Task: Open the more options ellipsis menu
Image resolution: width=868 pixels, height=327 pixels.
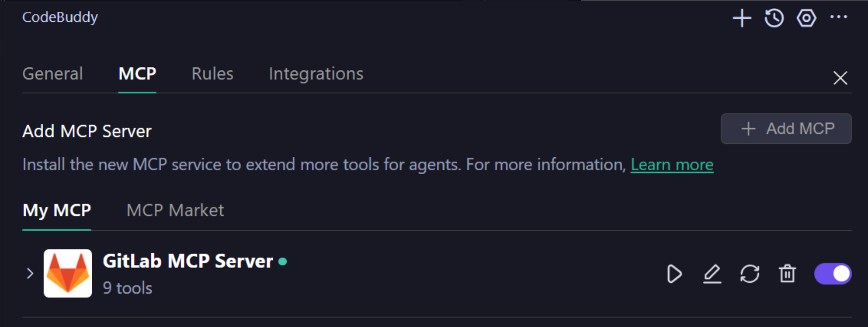Action: coord(839,17)
